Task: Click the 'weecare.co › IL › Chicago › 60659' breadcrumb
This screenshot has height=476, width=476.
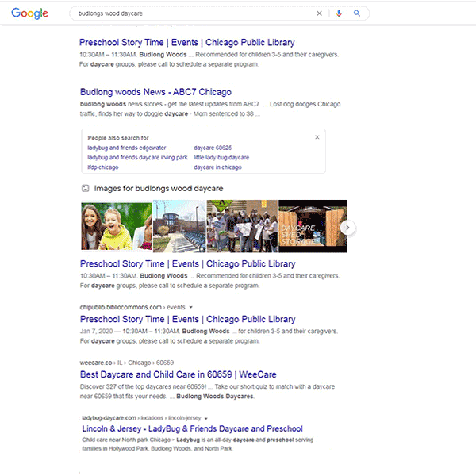Action: tap(127, 363)
